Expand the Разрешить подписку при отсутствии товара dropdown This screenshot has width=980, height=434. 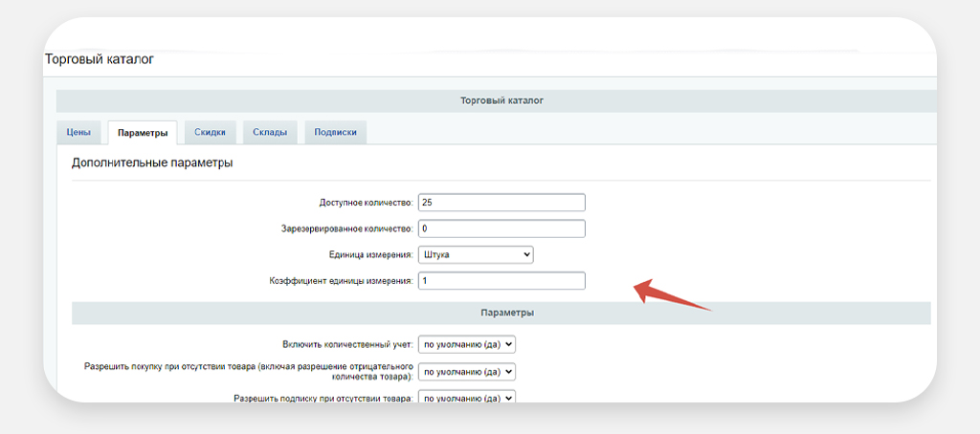(x=467, y=398)
